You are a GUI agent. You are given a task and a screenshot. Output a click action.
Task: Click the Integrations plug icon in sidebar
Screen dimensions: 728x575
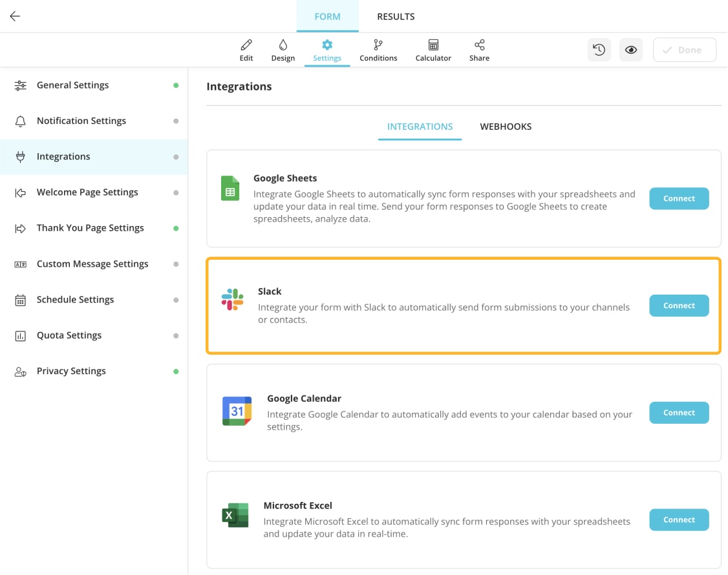[19, 156]
